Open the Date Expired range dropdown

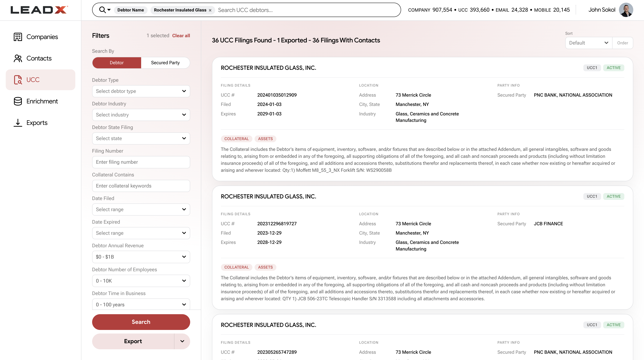141,233
